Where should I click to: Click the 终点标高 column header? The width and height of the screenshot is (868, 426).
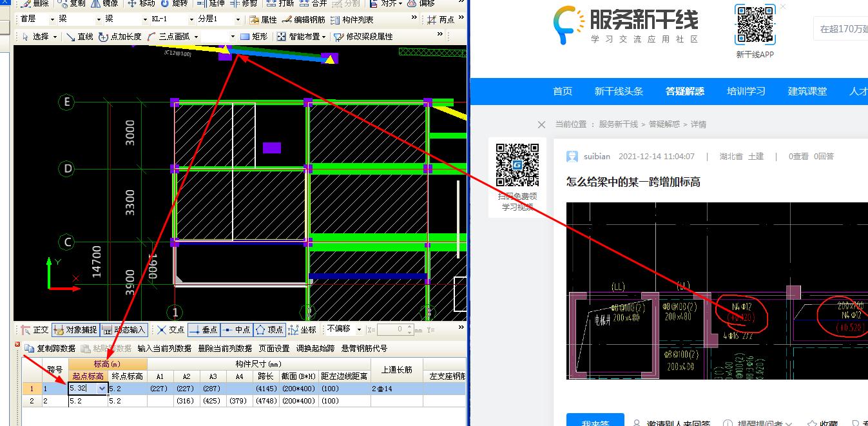(x=127, y=376)
